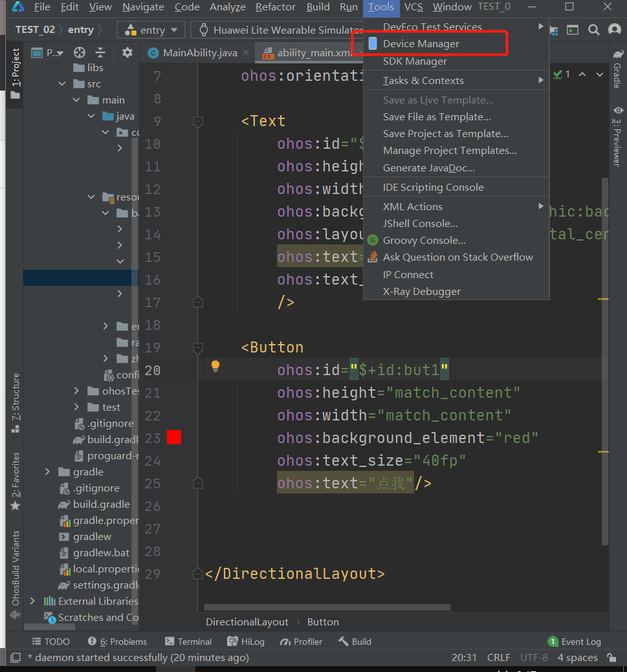Open the VCS menu
This screenshot has width=627, height=672.
(x=413, y=7)
